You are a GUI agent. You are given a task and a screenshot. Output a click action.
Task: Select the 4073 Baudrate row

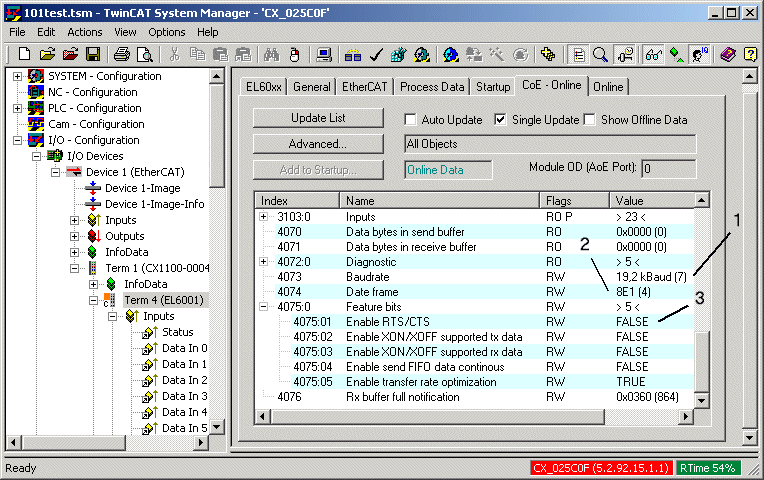point(475,277)
